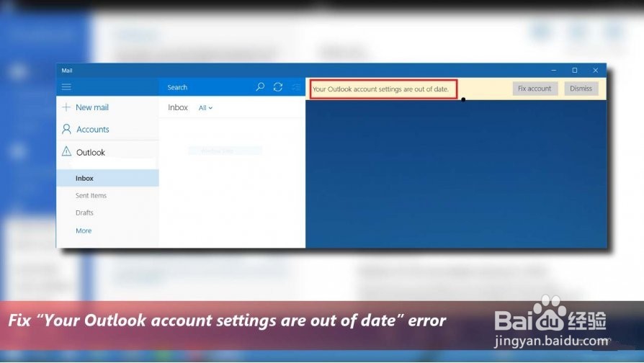Viewport: 644px width, 363px height.
Task: Compose a New mail message
Action: pos(92,107)
